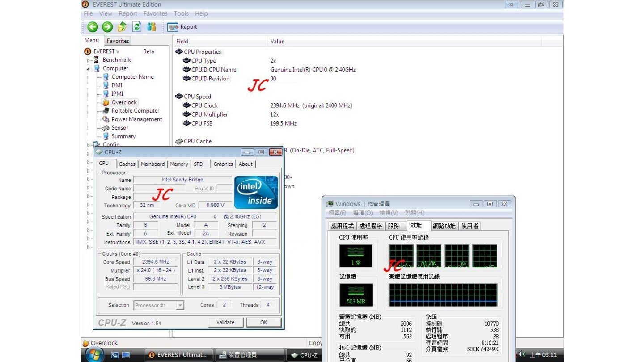The height and width of the screenshot is (362, 644).
Task: Open the Summary tree item
Action: pyautogui.click(x=119, y=136)
